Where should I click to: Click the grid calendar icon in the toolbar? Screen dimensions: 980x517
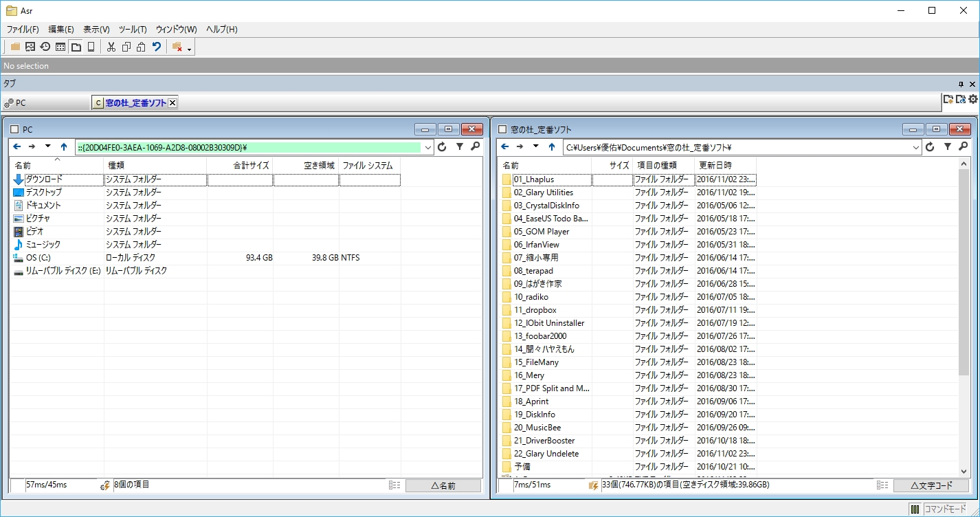coord(60,47)
